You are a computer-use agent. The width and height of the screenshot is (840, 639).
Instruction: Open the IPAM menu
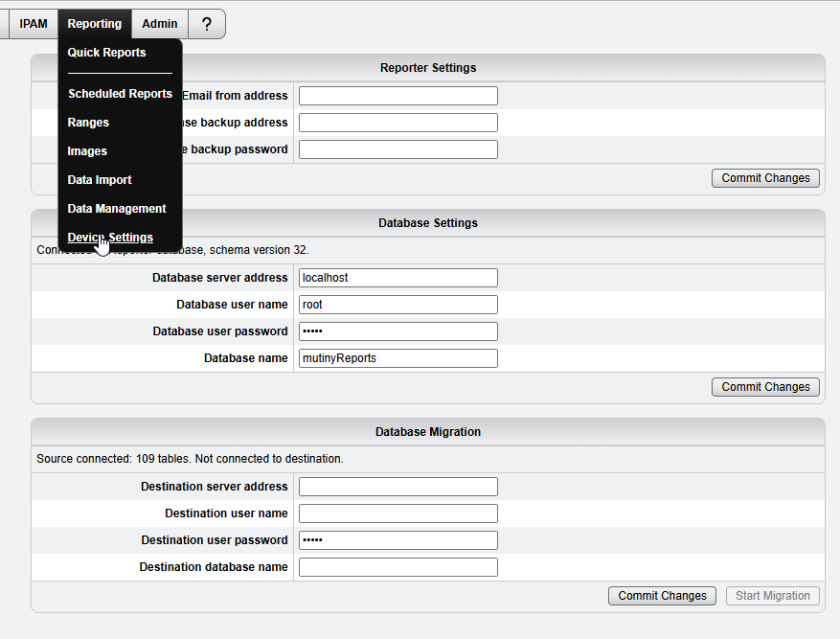34,24
